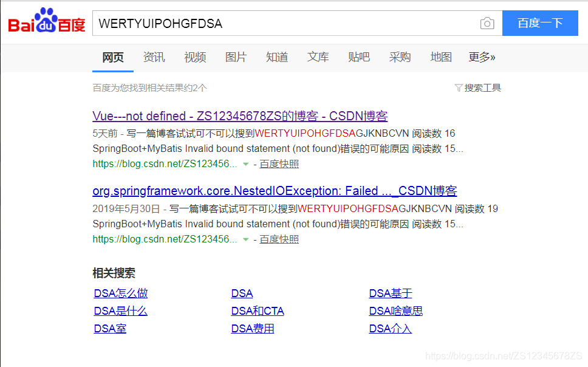
Task: Go to the 文库 tab
Action: (318, 57)
